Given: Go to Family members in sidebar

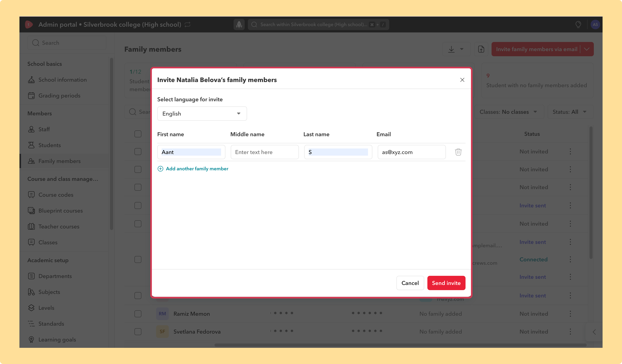Looking at the screenshot, I should coord(64,161).
